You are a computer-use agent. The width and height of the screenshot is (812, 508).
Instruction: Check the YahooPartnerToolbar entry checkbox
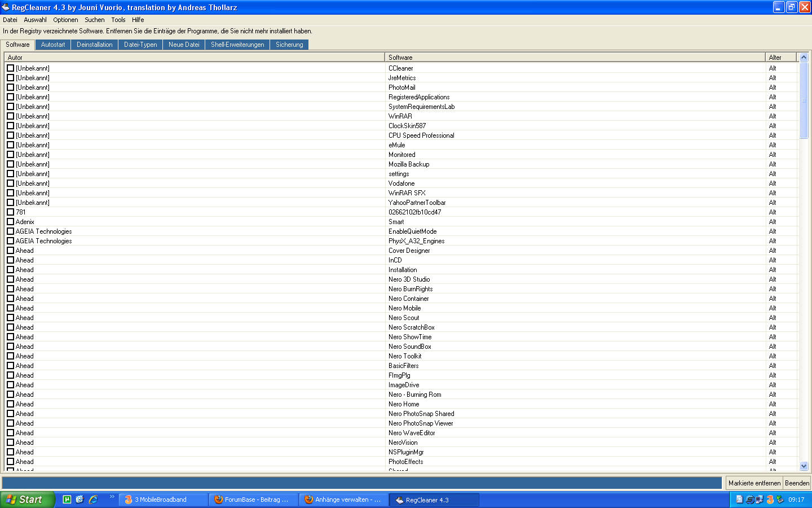[10, 202]
